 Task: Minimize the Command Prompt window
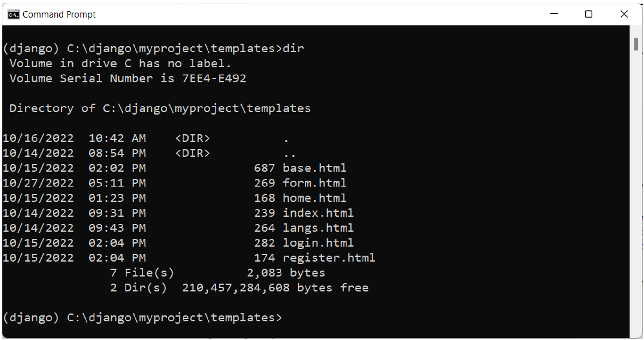(554, 14)
